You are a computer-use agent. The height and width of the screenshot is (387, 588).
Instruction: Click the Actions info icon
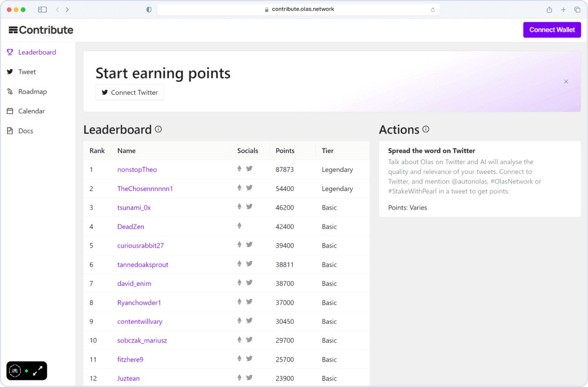[x=426, y=129]
